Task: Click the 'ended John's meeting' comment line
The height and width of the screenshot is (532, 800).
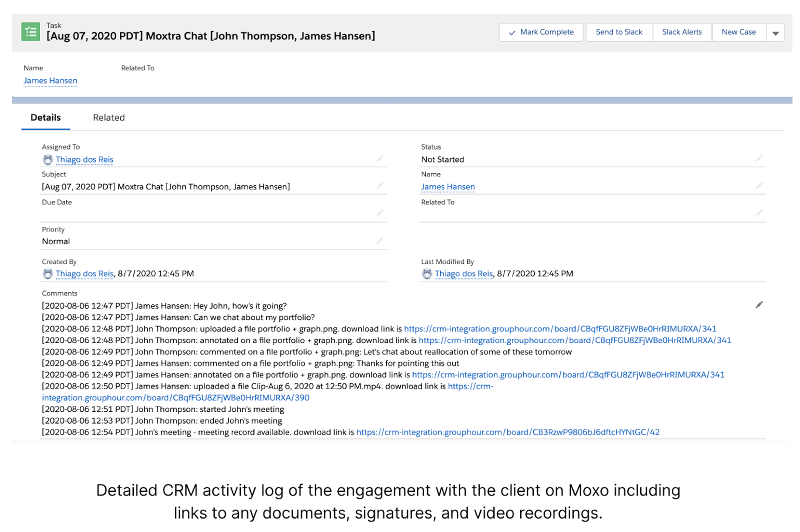Action: 162,420
